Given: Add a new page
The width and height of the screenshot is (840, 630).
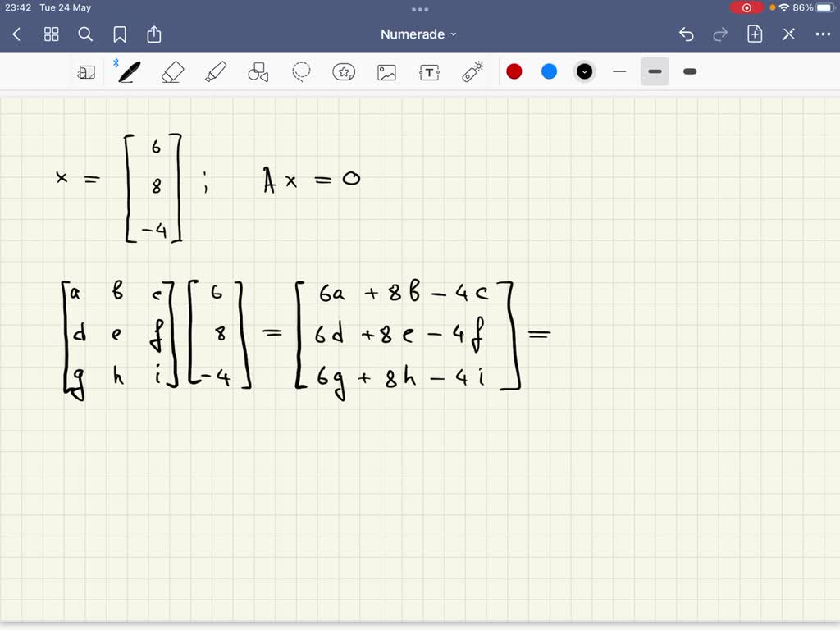Looking at the screenshot, I should point(754,34).
